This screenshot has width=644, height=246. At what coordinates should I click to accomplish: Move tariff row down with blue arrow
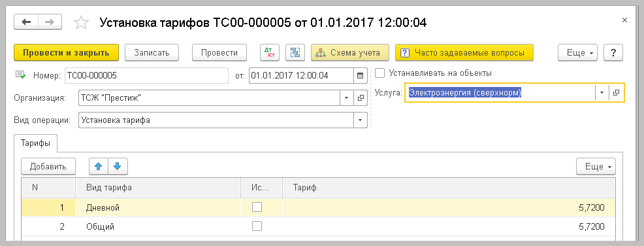pos(118,166)
